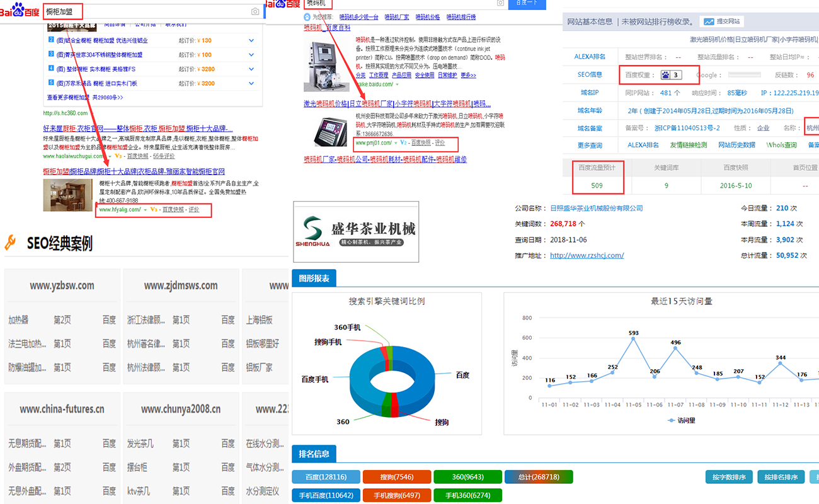Select the 手机搜狗(6497) ranking filter

coord(396,495)
